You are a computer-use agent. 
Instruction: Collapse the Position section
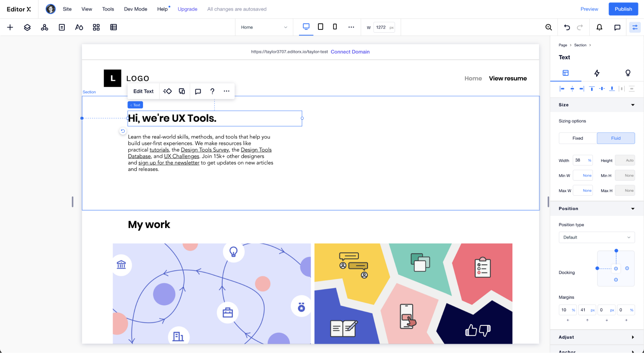[633, 209]
